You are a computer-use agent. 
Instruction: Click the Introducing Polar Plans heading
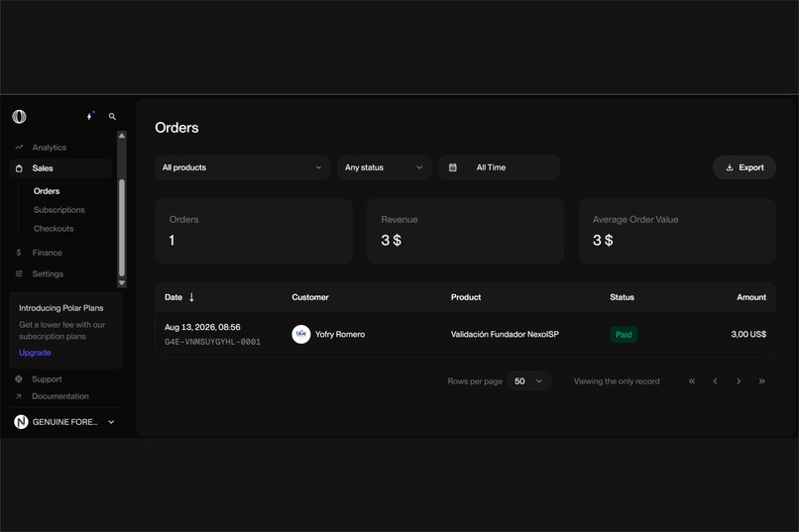click(x=61, y=308)
